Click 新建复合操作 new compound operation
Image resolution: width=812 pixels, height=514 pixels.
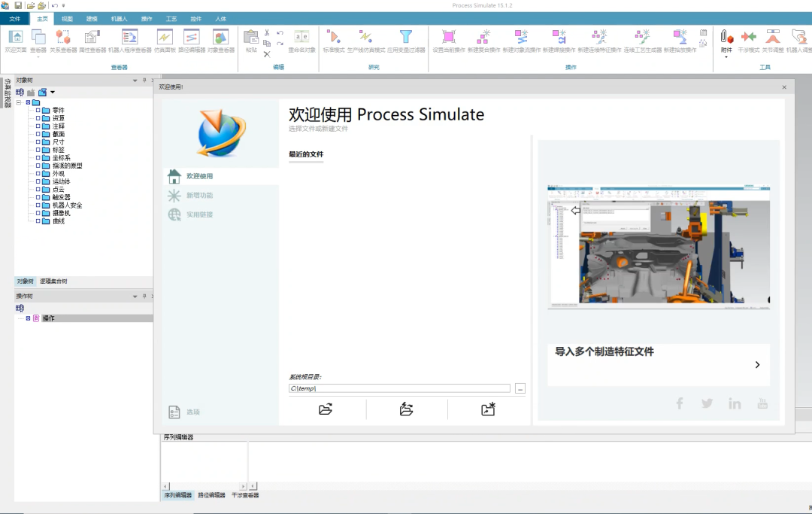tap(483, 41)
